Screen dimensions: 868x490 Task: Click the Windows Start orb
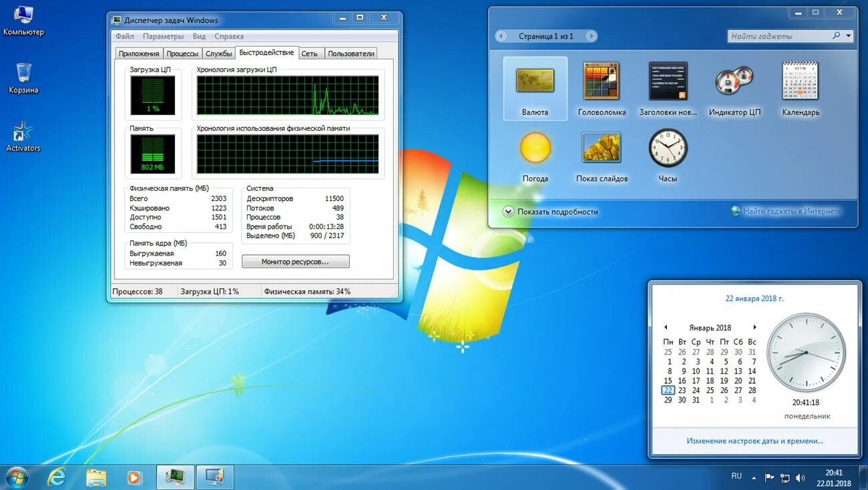pos(17,477)
